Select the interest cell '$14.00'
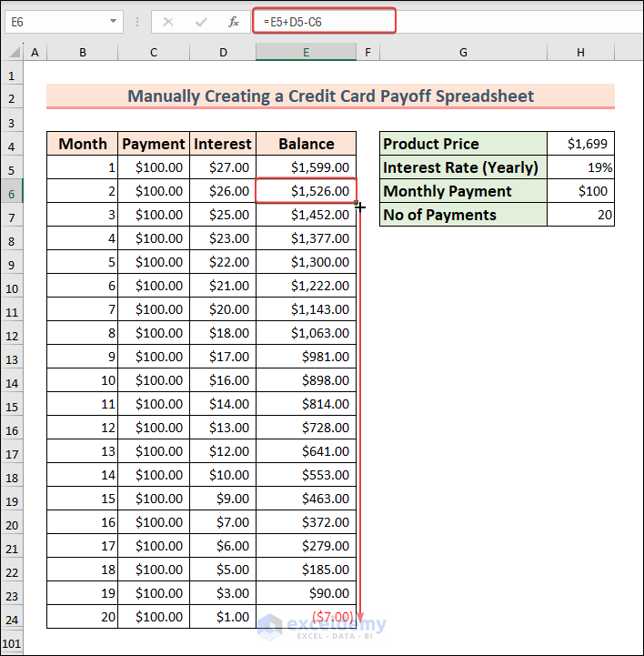Screen dimensions: 644x656 (x=223, y=404)
